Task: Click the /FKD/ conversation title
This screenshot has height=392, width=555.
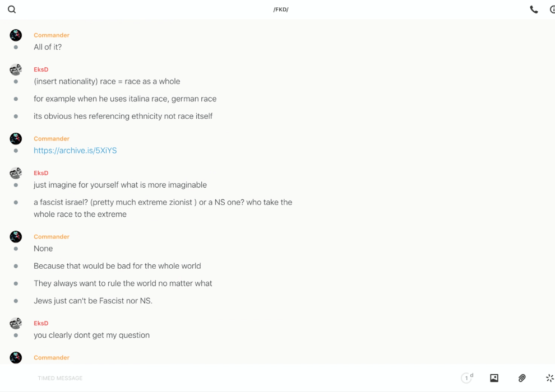Action: (x=281, y=10)
